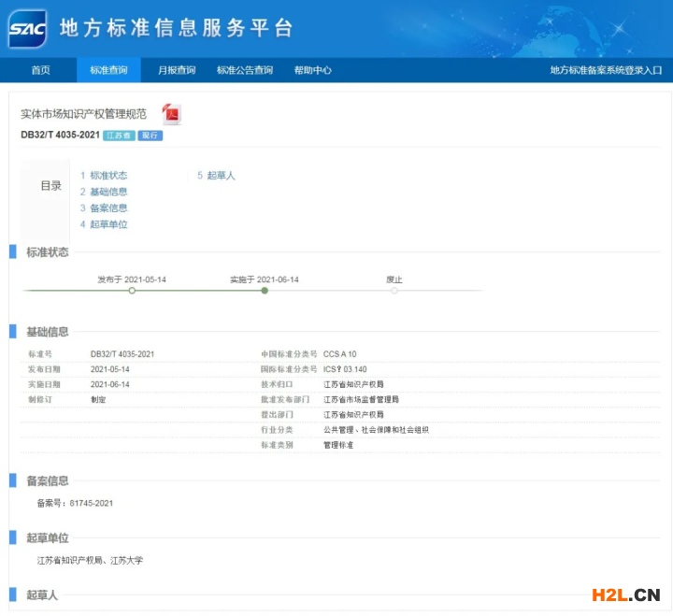
Task: Jump to 2 基础信息 in contents
Action: [x=104, y=192]
